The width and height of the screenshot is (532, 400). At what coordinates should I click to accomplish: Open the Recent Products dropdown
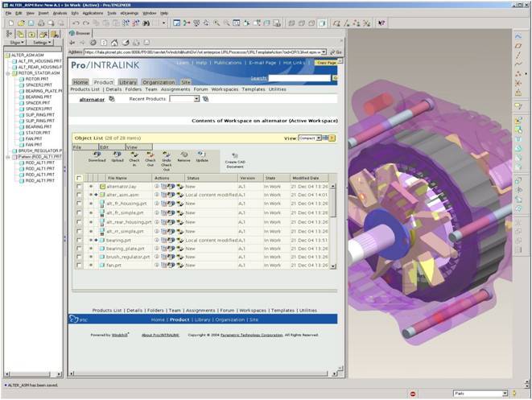[x=196, y=99]
